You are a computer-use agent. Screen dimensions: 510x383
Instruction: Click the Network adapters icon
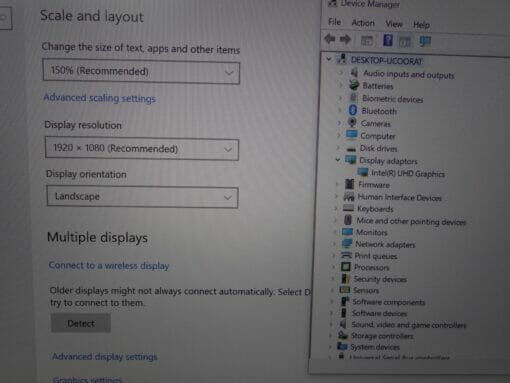pos(347,243)
